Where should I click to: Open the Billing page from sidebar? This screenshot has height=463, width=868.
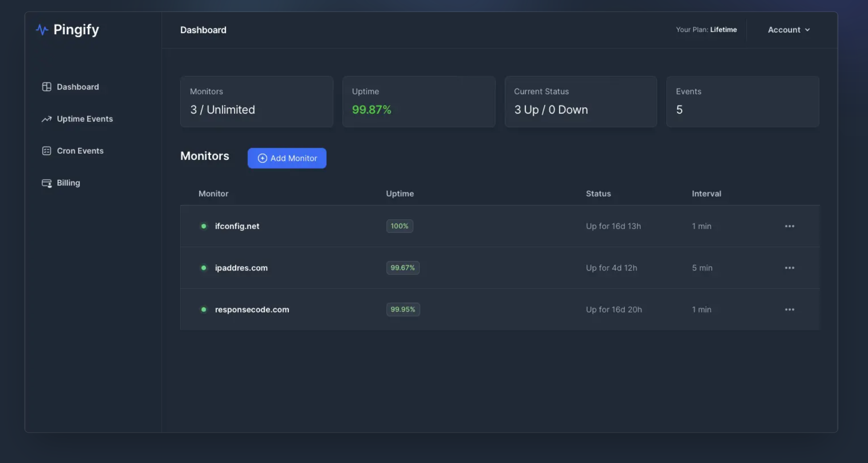click(61, 183)
